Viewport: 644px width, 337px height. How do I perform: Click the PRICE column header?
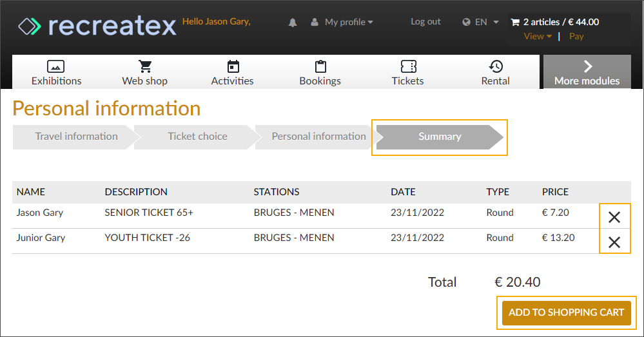click(555, 191)
